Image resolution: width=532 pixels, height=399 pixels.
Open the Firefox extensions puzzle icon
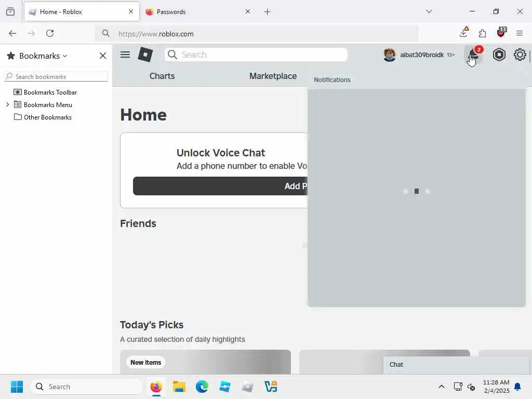pyautogui.click(x=482, y=33)
